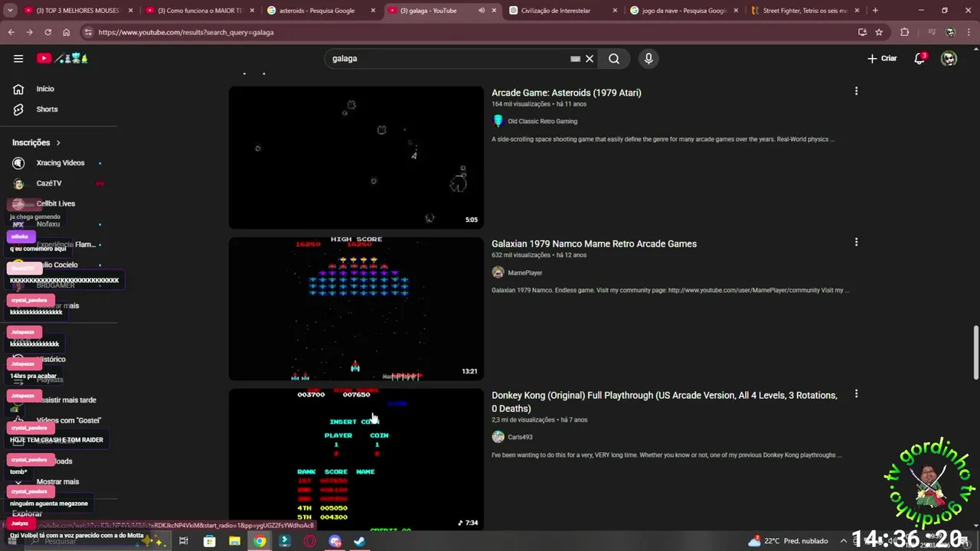Open a new browser tab
The width and height of the screenshot is (980, 551).
(x=875, y=11)
